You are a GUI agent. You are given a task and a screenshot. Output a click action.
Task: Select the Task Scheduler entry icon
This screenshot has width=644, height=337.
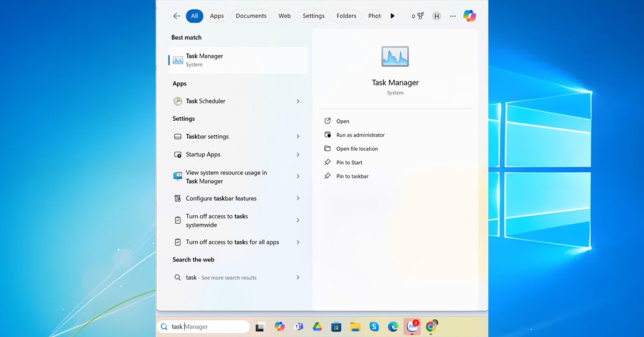pyautogui.click(x=178, y=101)
